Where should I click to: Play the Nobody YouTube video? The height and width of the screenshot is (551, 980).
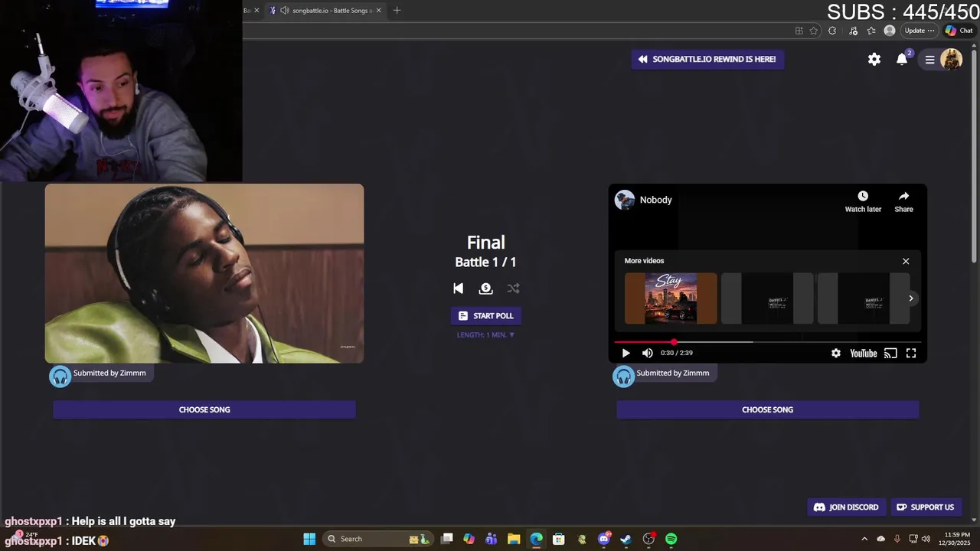coord(626,353)
